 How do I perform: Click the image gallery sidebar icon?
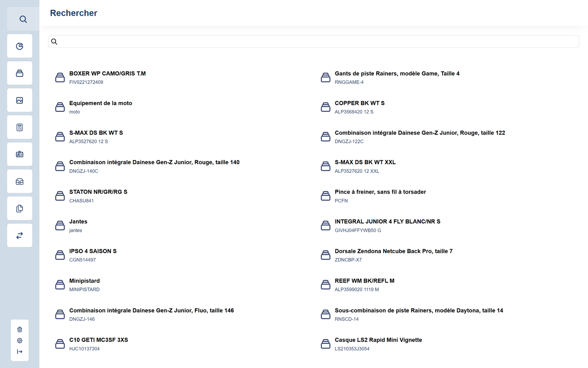(x=20, y=100)
